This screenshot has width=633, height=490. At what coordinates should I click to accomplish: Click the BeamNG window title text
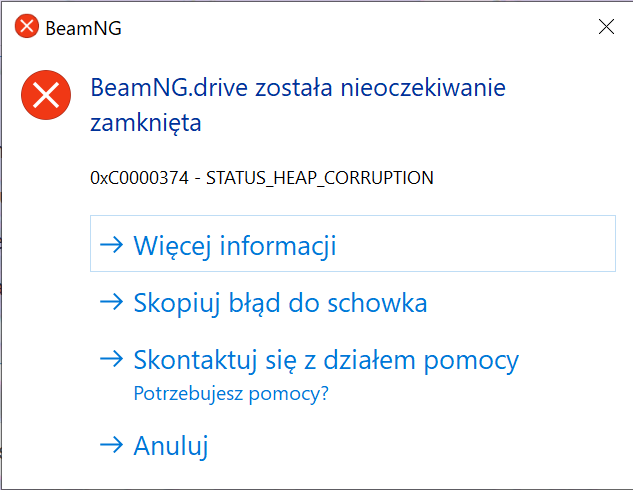(x=84, y=28)
